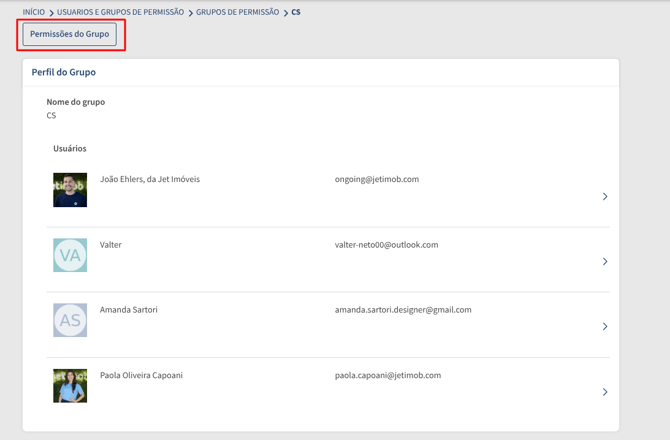Click Nome do grupo label
670x440 pixels.
(x=76, y=102)
